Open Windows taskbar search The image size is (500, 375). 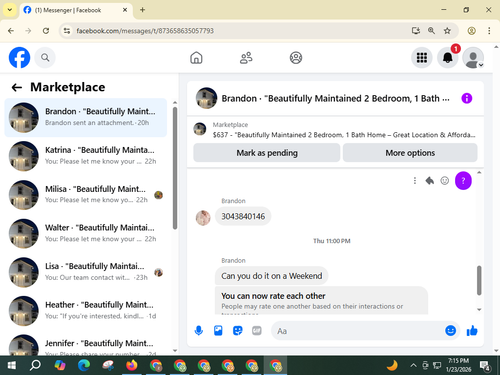(35, 366)
